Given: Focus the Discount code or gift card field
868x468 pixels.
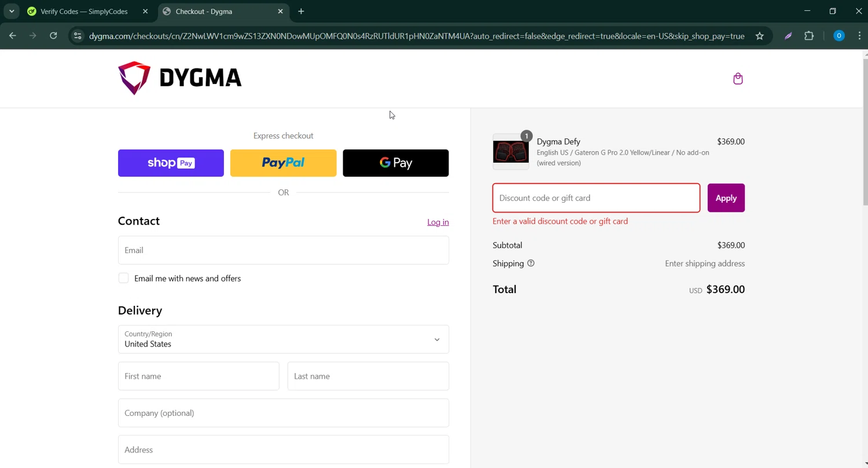Looking at the screenshot, I should pyautogui.click(x=596, y=198).
